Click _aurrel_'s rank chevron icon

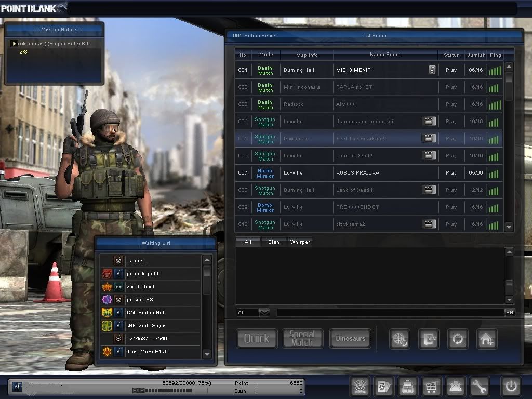(x=118, y=261)
